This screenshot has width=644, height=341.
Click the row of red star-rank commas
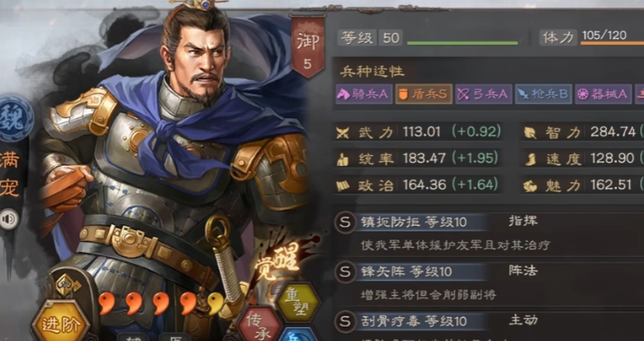pyautogui.click(x=162, y=303)
